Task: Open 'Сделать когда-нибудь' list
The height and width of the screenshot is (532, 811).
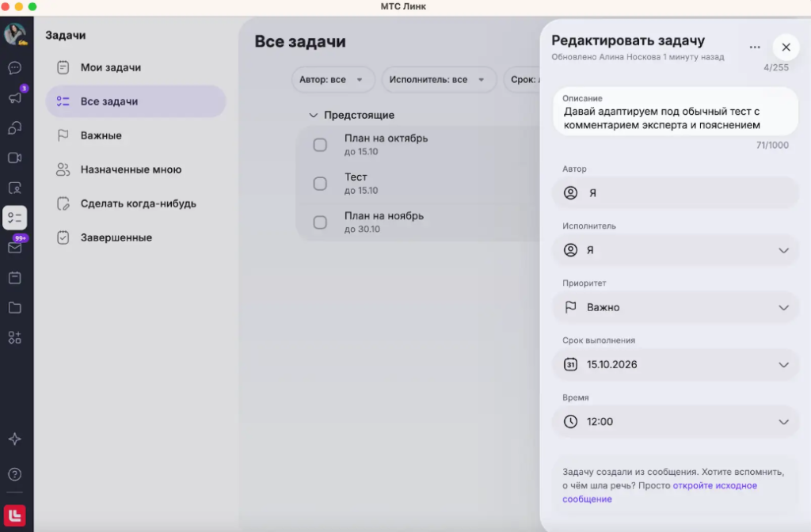Action: [135, 203]
